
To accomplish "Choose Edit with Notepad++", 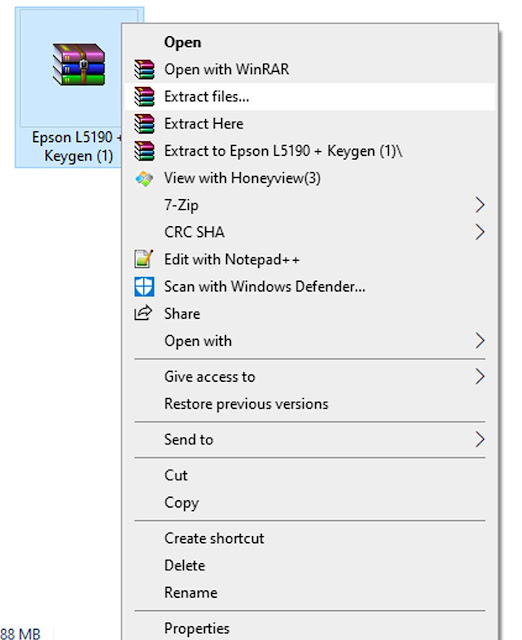I will tap(310, 259).
